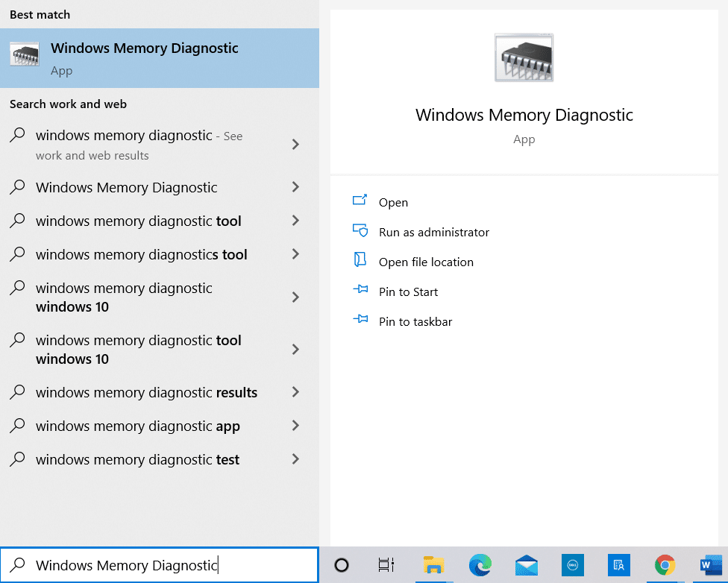The width and height of the screenshot is (728, 583).
Task: Click the icon beside Run as administrator
Action: click(x=360, y=231)
